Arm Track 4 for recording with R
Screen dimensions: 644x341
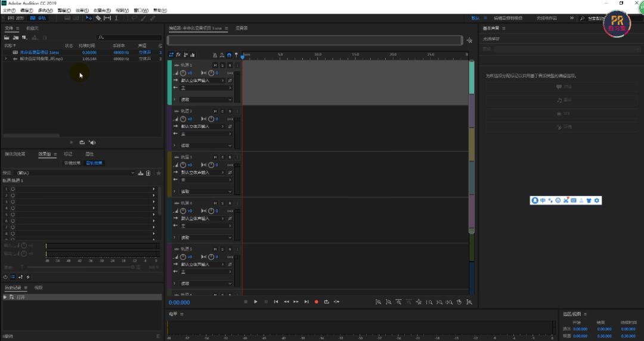click(x=230, y=203)
